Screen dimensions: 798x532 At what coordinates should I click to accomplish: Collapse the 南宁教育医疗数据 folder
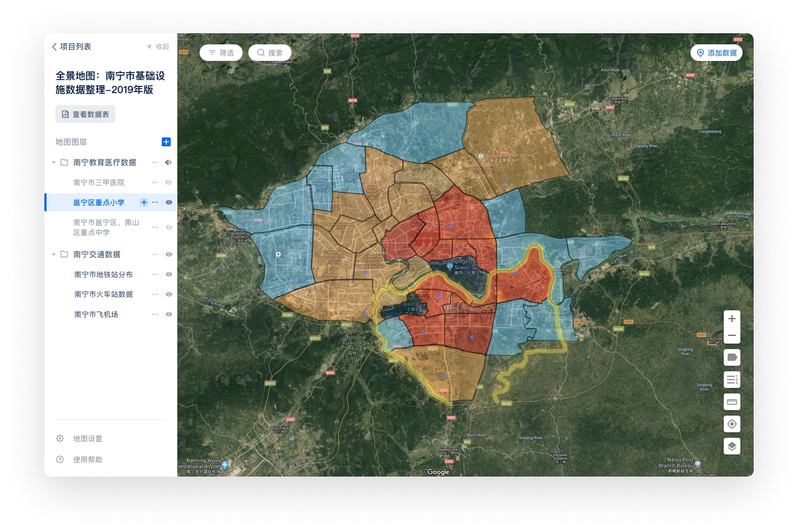tap(54, 162)
